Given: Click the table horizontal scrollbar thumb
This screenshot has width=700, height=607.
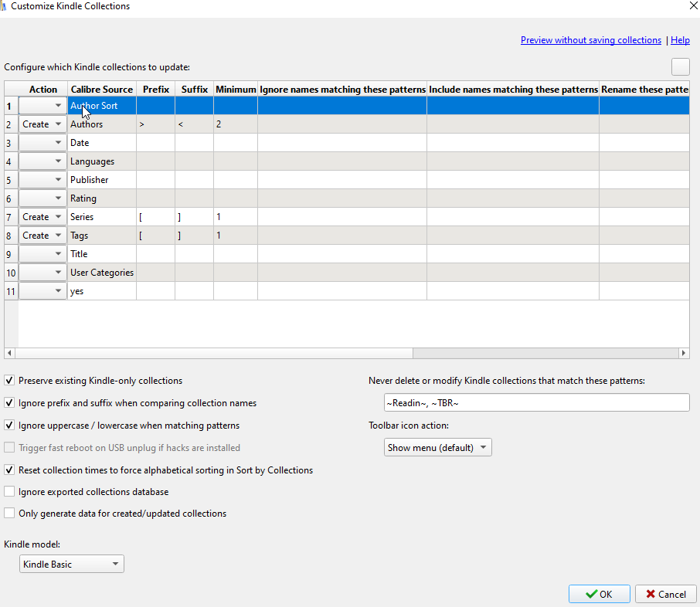Looking at the screenshot, I should click(214, 353).
